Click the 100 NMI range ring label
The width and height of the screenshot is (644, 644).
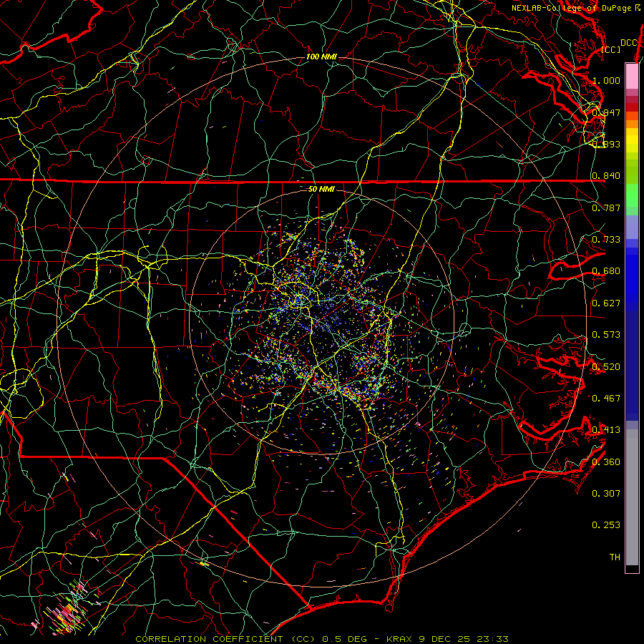click(321, 57)
